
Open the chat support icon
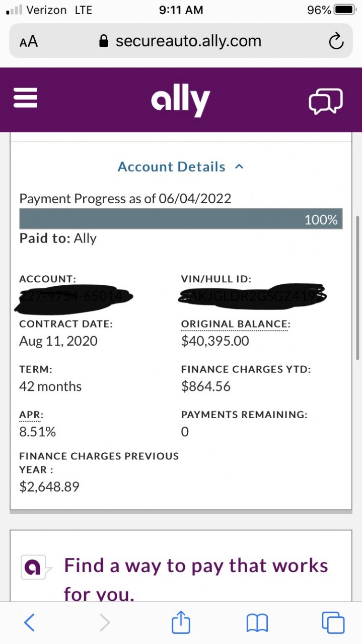pyautogui.click(x=325, y=101)
